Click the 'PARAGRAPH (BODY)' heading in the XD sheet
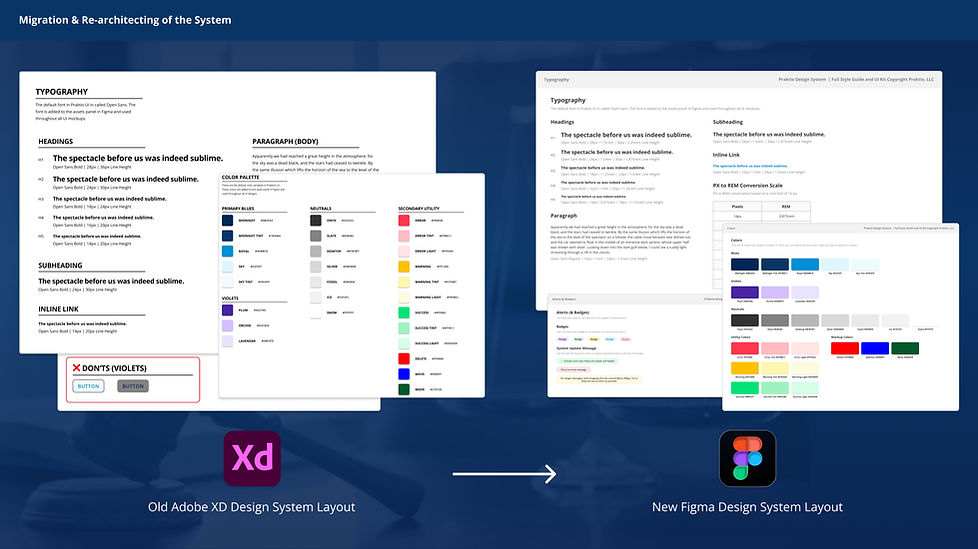 click(285, 142)
